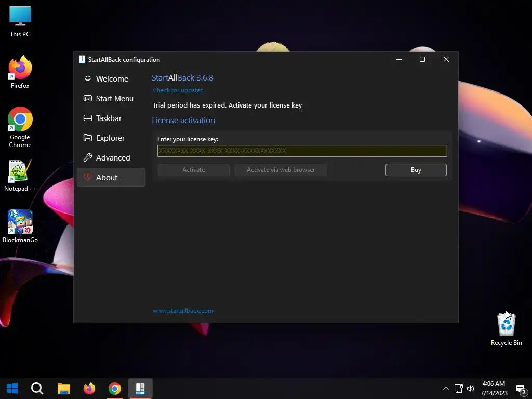This screenshot has width=532, height=399.
Task: Show hidden system tray icons
Action: pyautogui.click(x=446, y=389)
